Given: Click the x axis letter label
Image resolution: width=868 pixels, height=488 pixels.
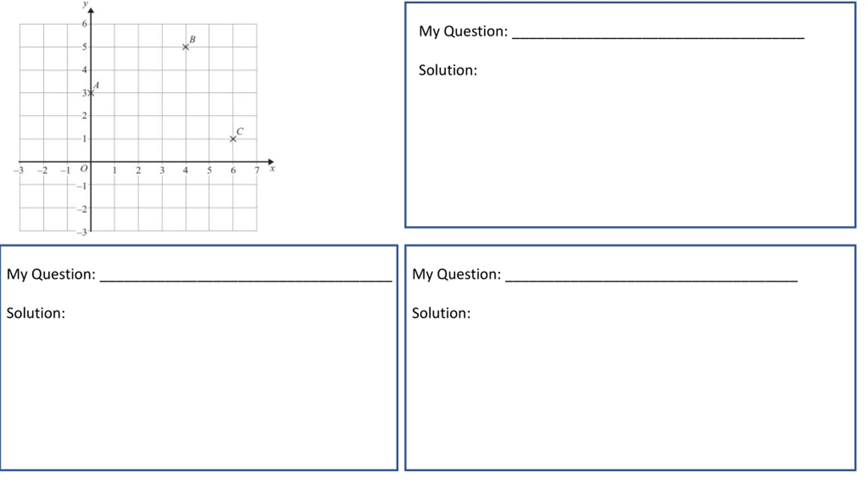Looking at the screenshot, I should [x=272, y=169].
